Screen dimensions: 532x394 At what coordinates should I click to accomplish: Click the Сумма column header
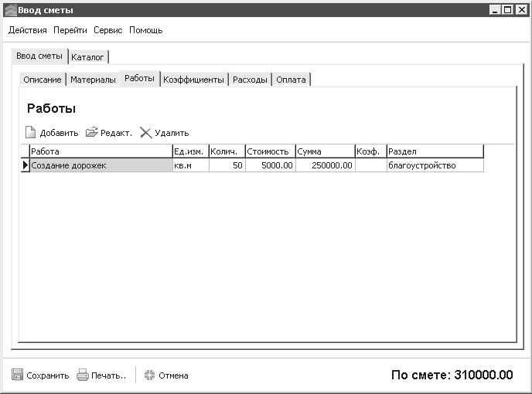tap(324, 151)
